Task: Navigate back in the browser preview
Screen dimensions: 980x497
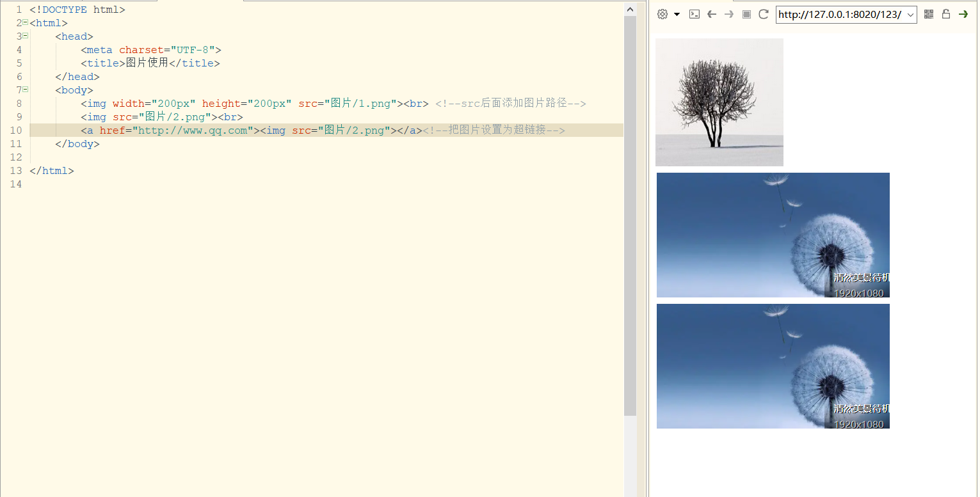Action: 712,13
